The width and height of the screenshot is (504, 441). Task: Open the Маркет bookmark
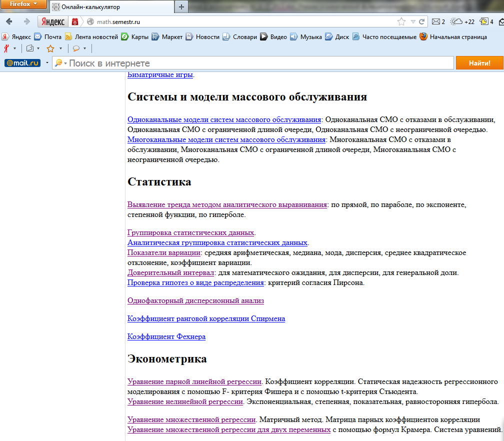(167, 37)
